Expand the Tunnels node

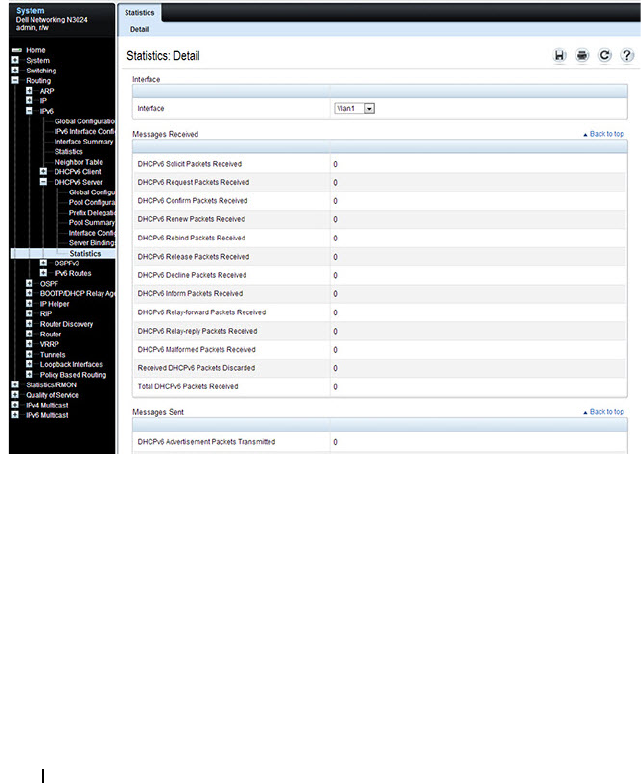(29, 354)
